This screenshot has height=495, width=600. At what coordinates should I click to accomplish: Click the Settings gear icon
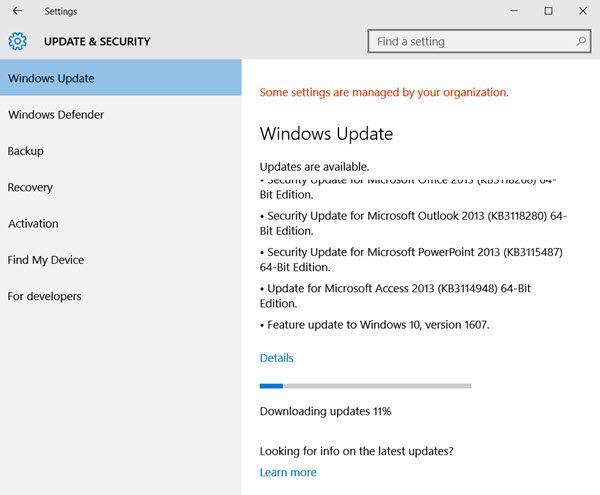click(18, 41)
